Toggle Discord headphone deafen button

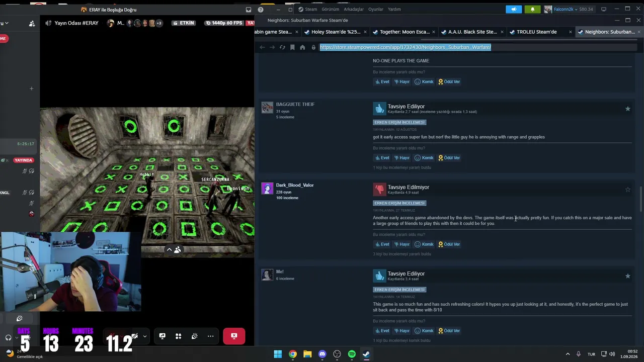[8, 338]
